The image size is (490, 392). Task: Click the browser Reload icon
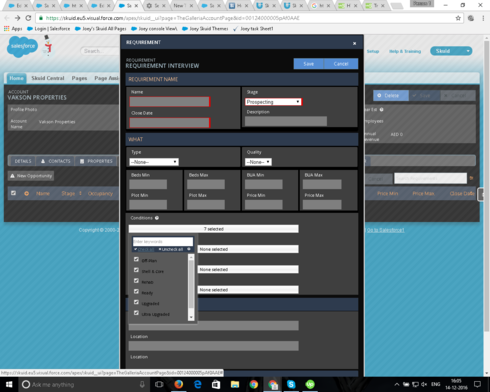(28, 18)
